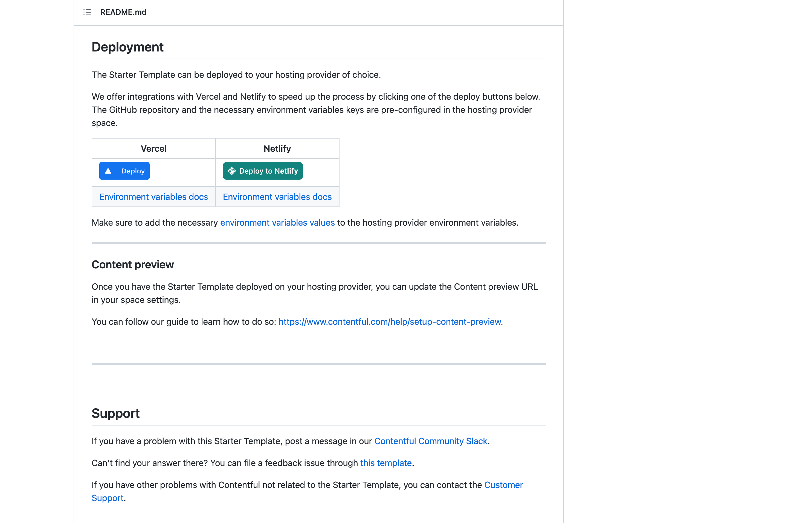
Task: Select the Netlify table column header
Action: pos(277,148)
